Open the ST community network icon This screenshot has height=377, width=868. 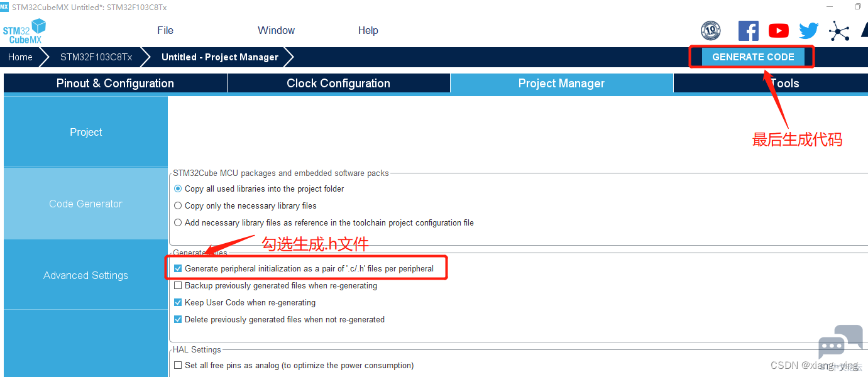pos(838,31)
